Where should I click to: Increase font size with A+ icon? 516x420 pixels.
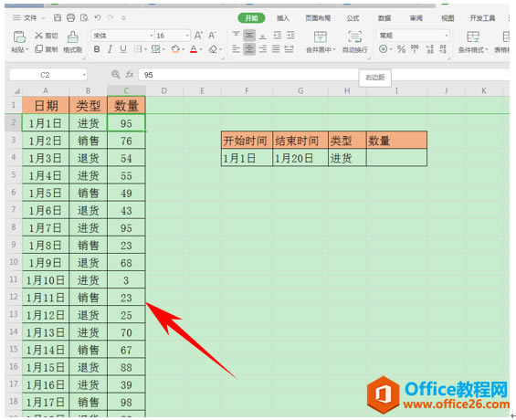click(198, 36)
